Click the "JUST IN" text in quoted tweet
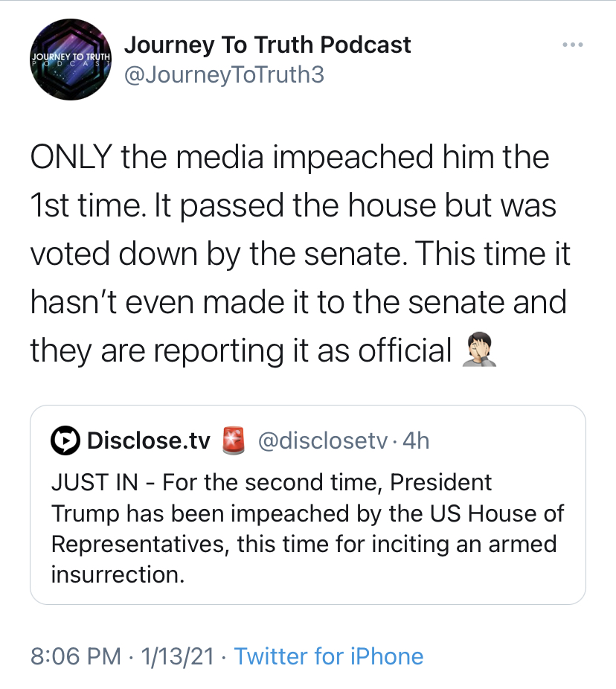 tap(94, 482)
